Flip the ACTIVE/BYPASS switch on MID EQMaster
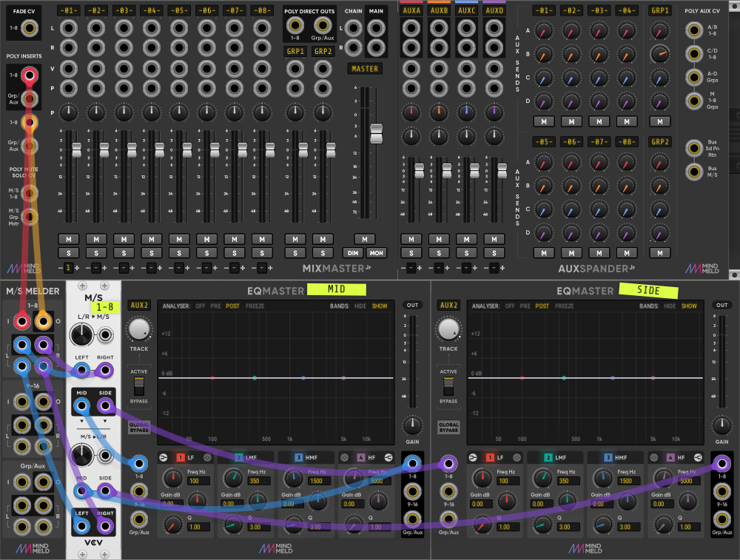The width and height of the screenshot is (740, 560). pos(139,386)
